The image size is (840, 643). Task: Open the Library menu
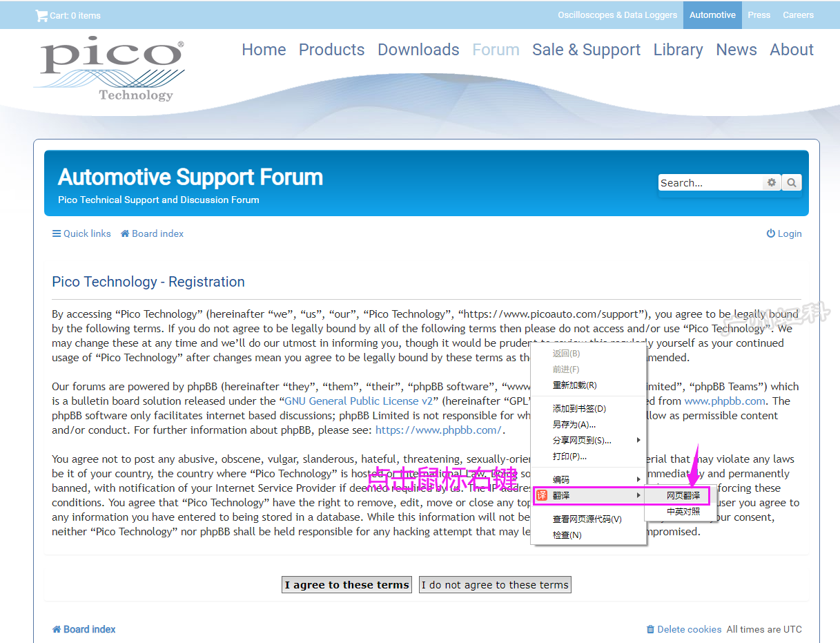click(x=678, y=50)
